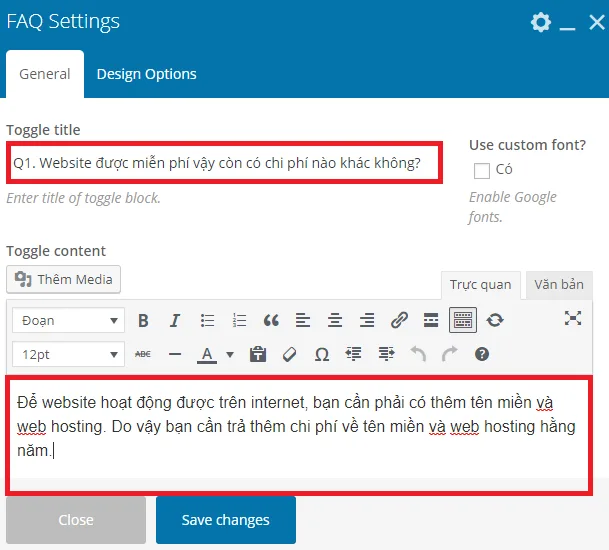
Task: Insert a bulleted list
Action: pyautogui.click(x=207, y=320)
